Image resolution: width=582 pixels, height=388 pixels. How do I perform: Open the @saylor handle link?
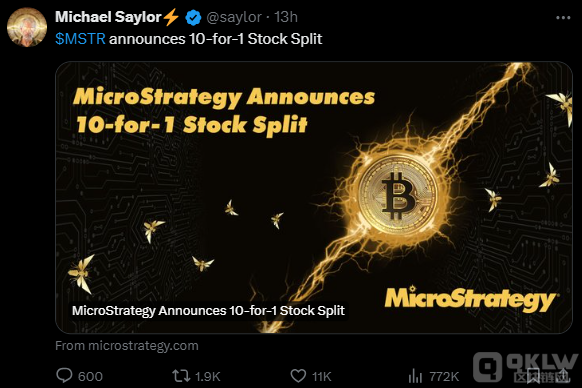[x=234, y=17]
